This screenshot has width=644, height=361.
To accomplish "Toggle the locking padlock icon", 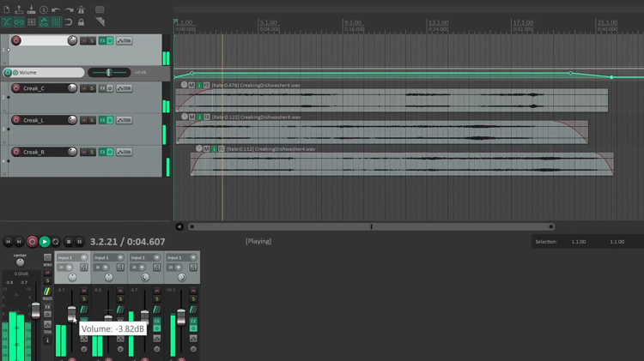I will coord(82,22).
